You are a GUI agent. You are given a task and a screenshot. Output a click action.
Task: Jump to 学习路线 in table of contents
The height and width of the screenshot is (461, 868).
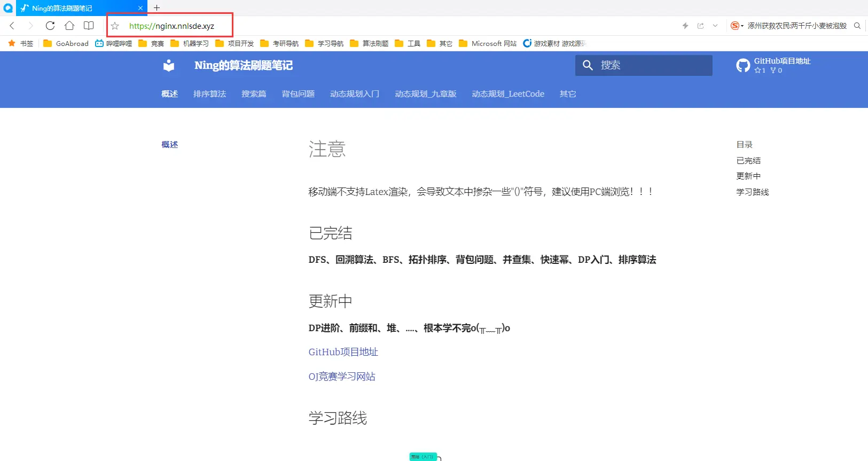coord(753,192)
